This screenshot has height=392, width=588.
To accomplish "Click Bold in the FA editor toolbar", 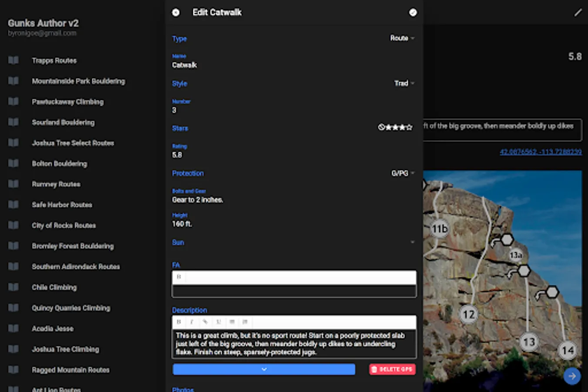I will pyautogui.click(x=179, y=277).
